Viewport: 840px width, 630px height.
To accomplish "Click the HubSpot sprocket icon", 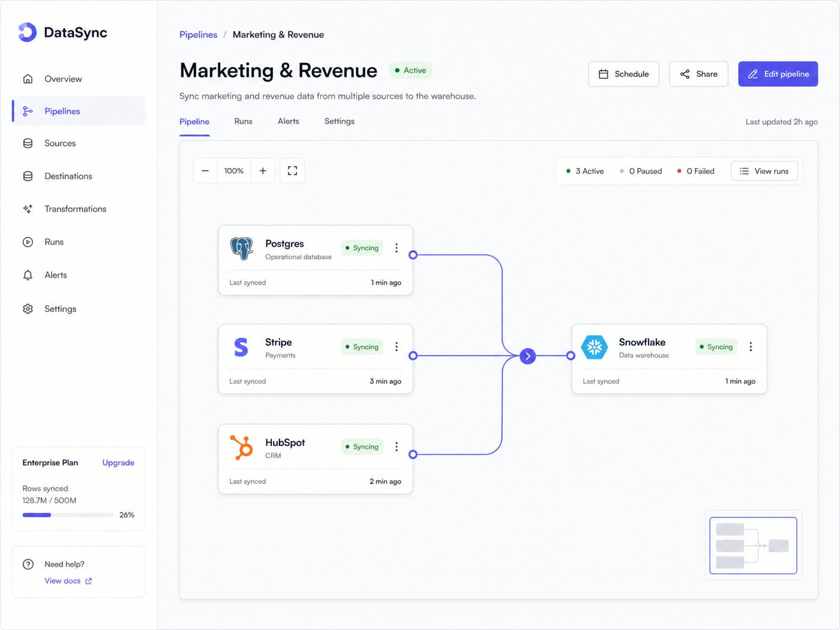I will [241, 447].
